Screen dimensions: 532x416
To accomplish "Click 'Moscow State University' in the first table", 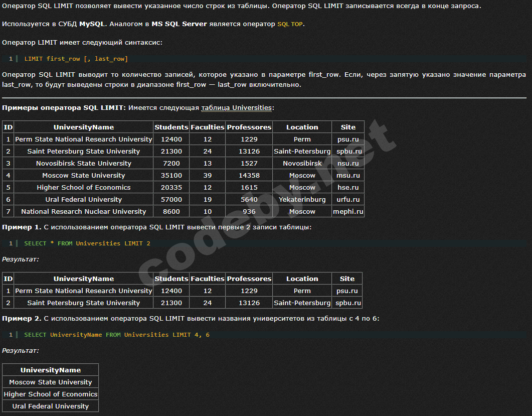I will (83, 176).
